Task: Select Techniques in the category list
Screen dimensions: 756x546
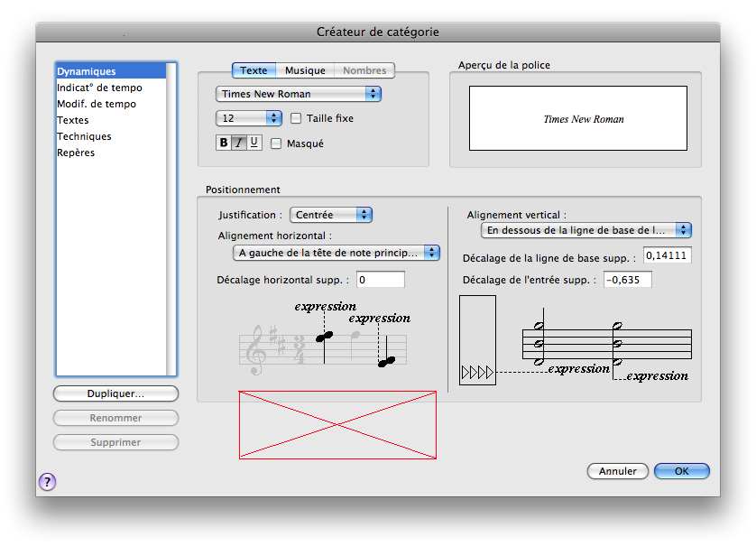Action: pos(84,136)
